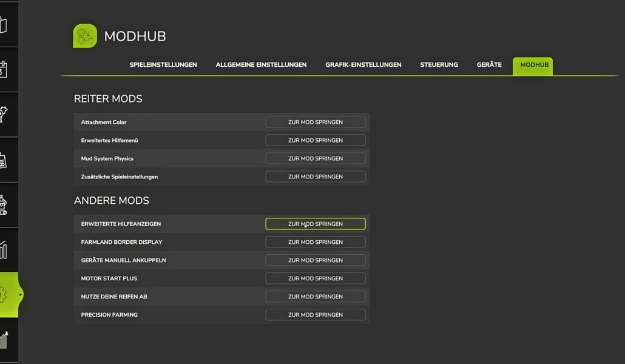The image size is (625, 364).
Task: Open the contracts page in the sidebar
Action: coord(4,160)
